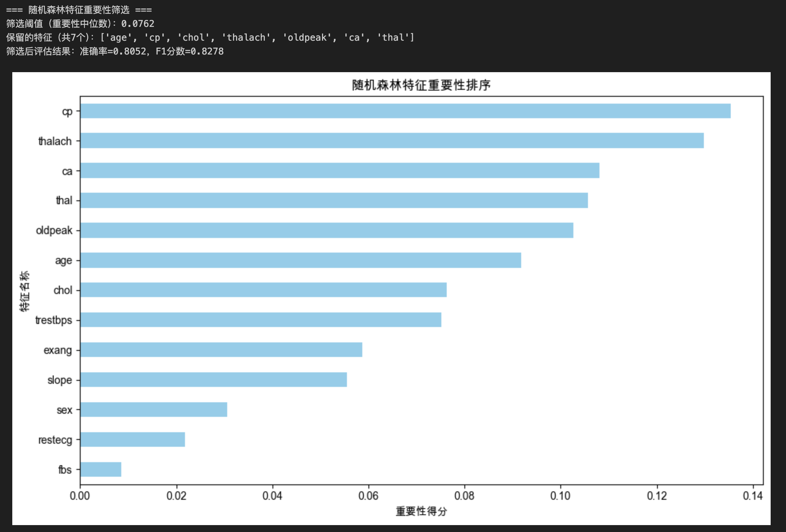Click the x-axis label 重要性得分
The width and height of the screenshot is (786, 532).
pos(421,511)
